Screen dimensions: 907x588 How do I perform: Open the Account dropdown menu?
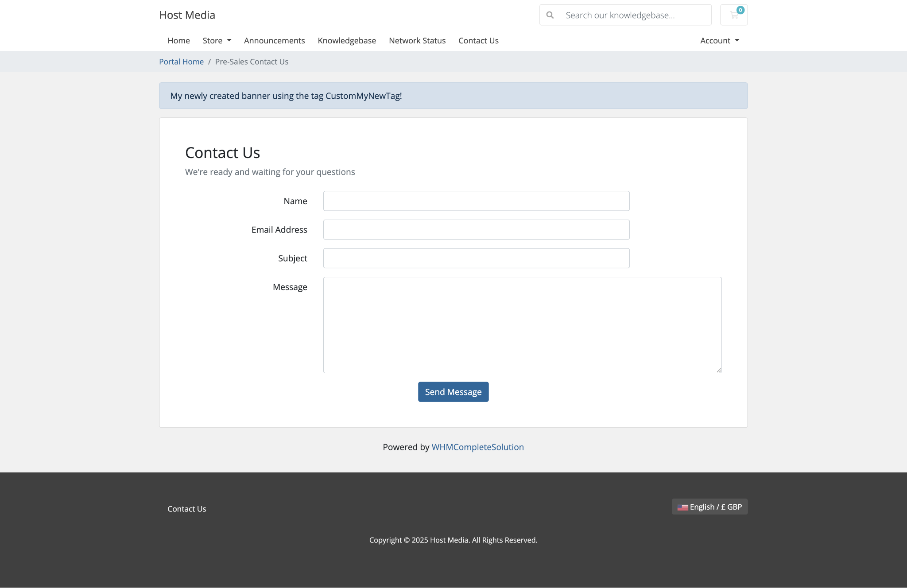click(719, 41)
